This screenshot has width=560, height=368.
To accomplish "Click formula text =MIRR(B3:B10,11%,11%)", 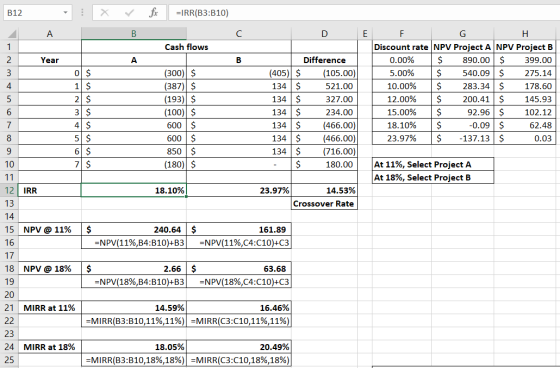I will 135,321.
